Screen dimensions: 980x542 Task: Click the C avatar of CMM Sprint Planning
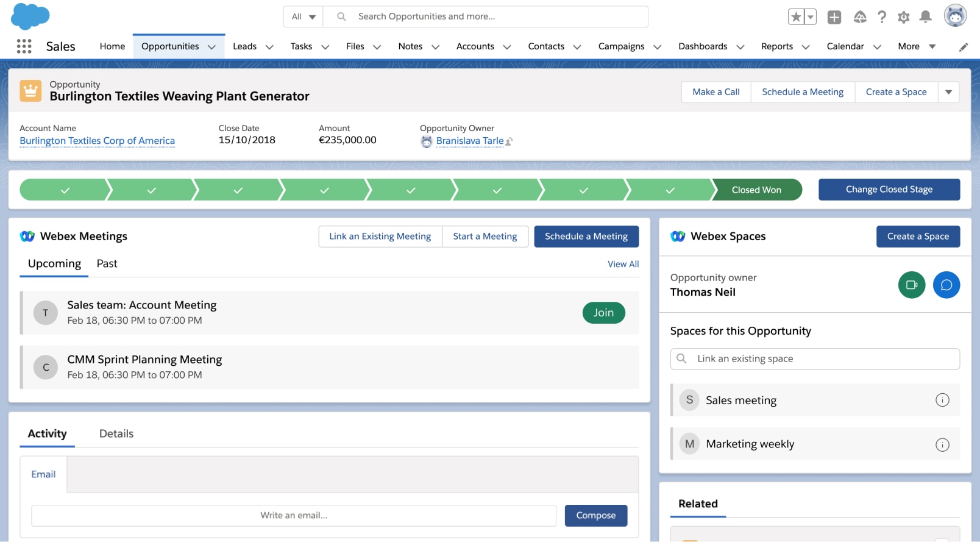(45, 367)
